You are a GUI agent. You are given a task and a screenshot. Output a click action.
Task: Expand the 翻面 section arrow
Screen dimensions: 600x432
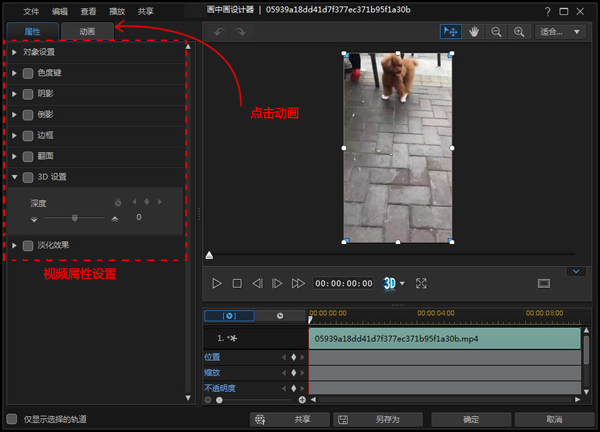coord(15,156)
